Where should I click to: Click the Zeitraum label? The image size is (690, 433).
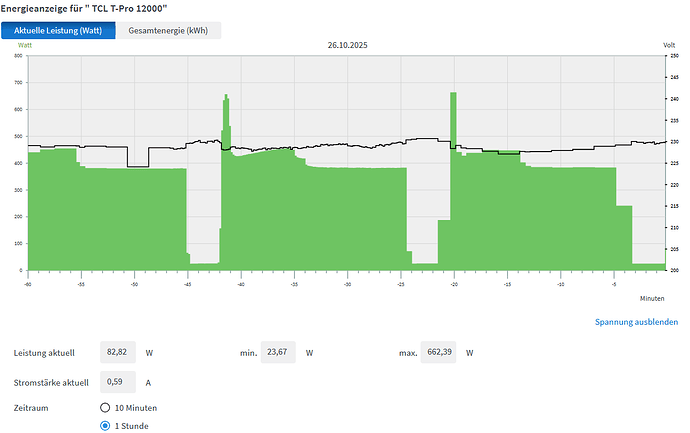34,408
